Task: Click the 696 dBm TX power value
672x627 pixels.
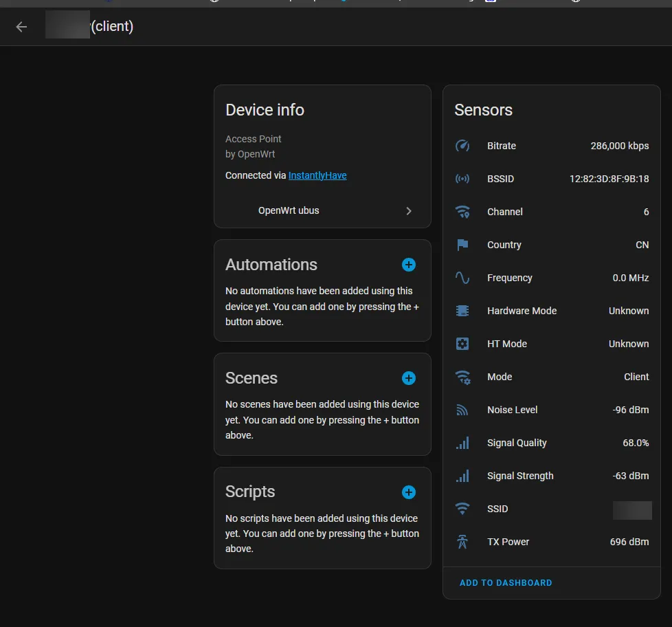Action: 629,542
